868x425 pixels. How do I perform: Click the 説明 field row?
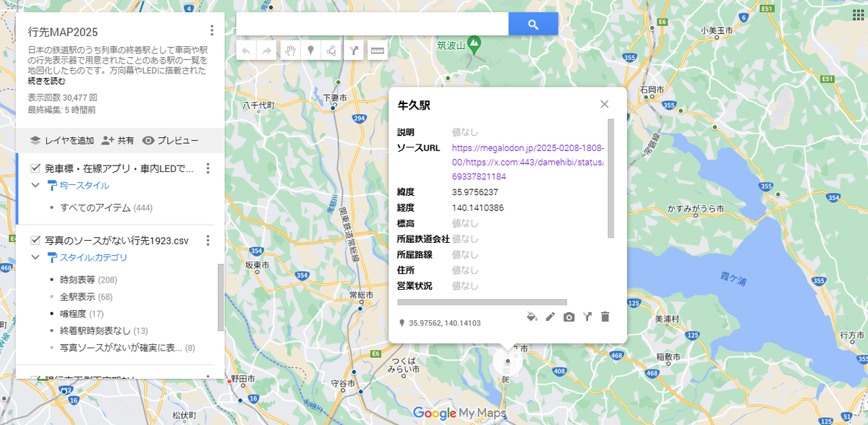pyautogui.click(x=501, y=132)
